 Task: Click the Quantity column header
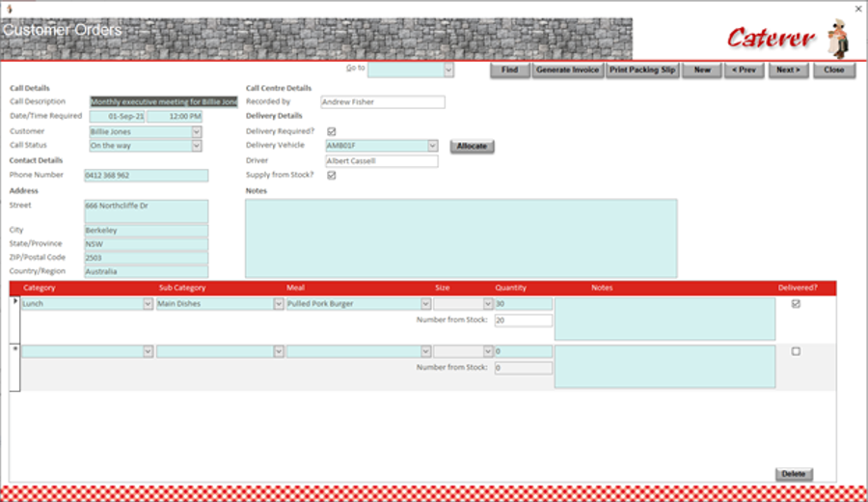click(510, 288)
